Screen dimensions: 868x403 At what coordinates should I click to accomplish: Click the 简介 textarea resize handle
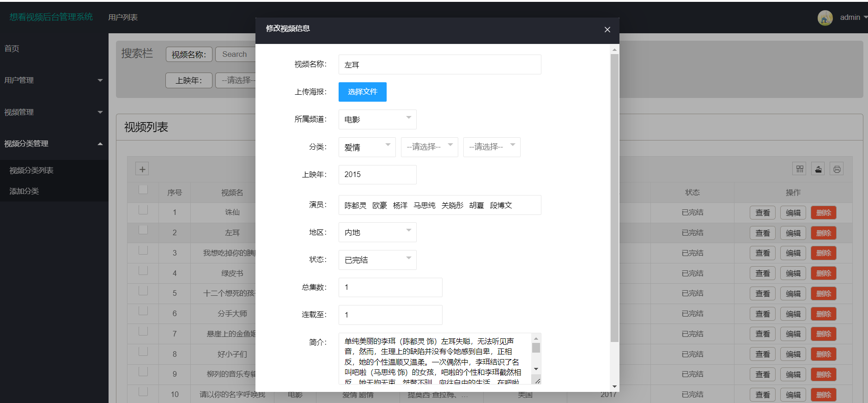click(x=537, y=380)
